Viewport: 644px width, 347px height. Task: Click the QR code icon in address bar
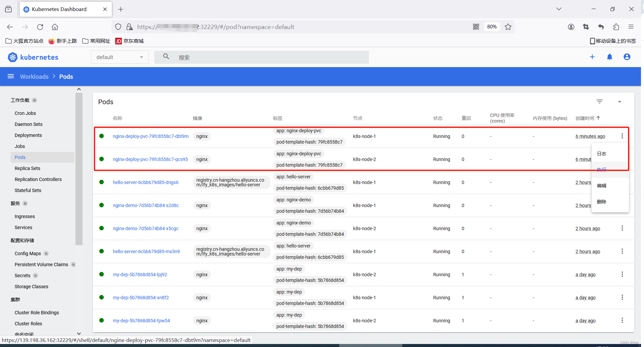pyautogui.click(x=476, y=27)
